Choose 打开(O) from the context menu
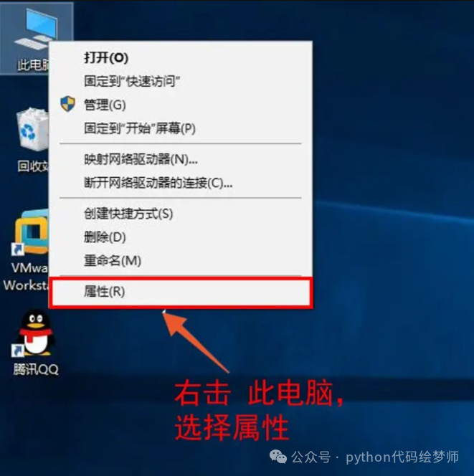474x476 pixels. click(181, 57)
